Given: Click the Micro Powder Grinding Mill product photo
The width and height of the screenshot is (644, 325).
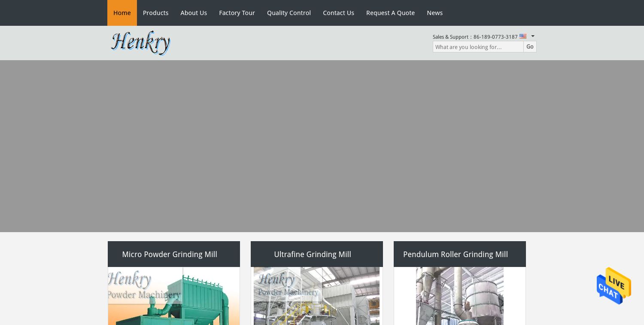Looking at the screenshot, I should (173, 297).
